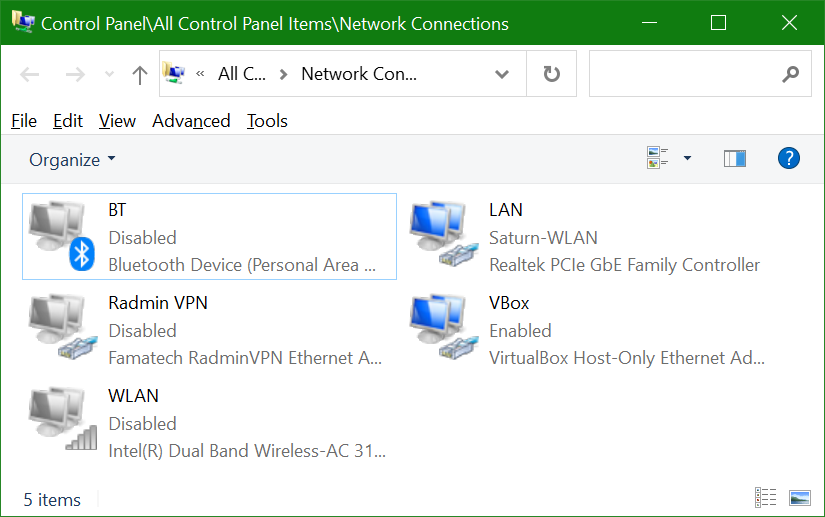Open the Organize dropdown menu
This screenshot has height=517, width=825.
pyautogui.click(x=72, y=159)
